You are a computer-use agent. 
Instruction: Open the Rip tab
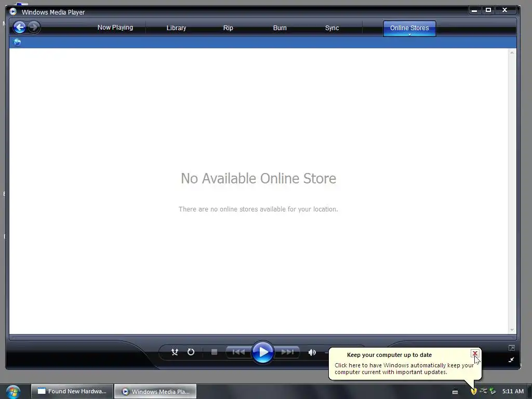[x=228, y=28]
